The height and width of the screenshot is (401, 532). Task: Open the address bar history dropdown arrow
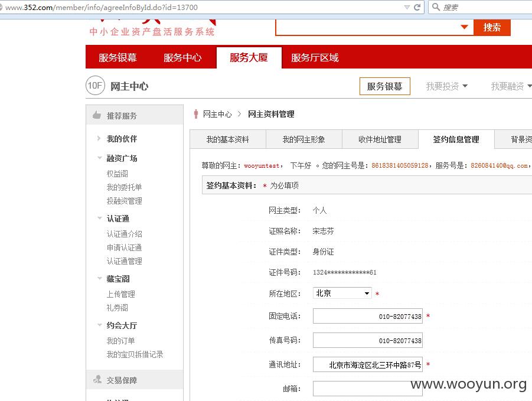[x=407, y=7]
